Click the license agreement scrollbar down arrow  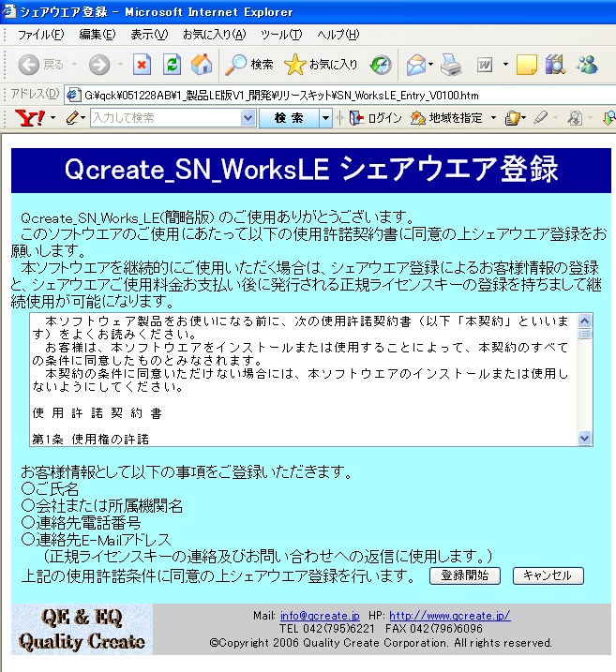click(x=585, y=438)
